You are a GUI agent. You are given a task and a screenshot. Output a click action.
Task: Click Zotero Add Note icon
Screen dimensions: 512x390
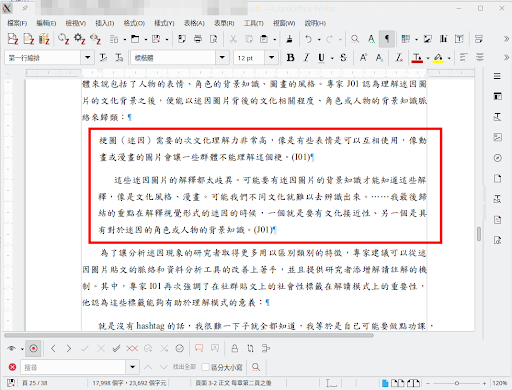29,39
